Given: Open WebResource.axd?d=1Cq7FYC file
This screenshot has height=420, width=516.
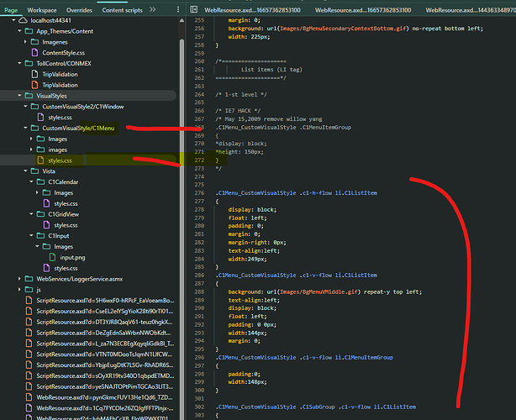Looking at the screenshot, I should point(105,408).
